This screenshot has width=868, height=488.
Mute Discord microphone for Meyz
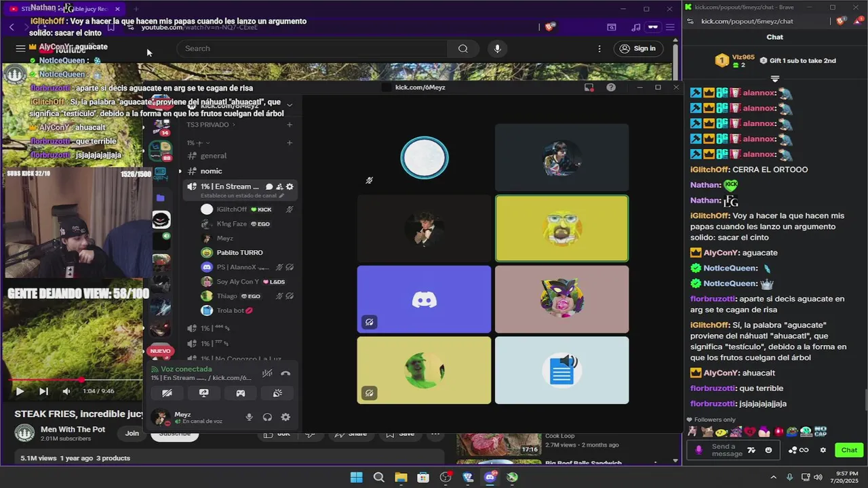pyautogui.click(x=250, y=418)
